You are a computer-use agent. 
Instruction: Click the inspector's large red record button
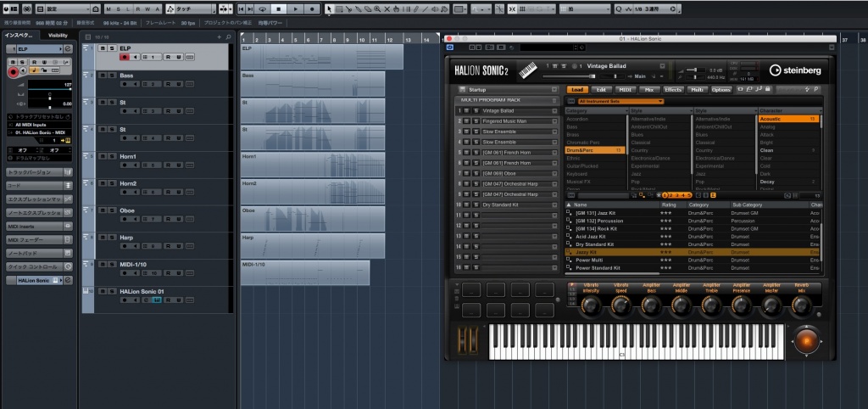[13, 72]
